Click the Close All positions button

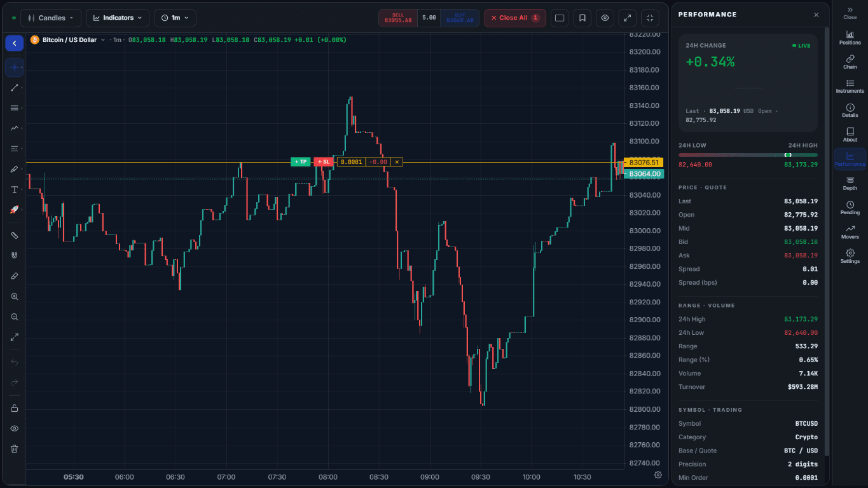pyautogui.click(x=515, y=18)
